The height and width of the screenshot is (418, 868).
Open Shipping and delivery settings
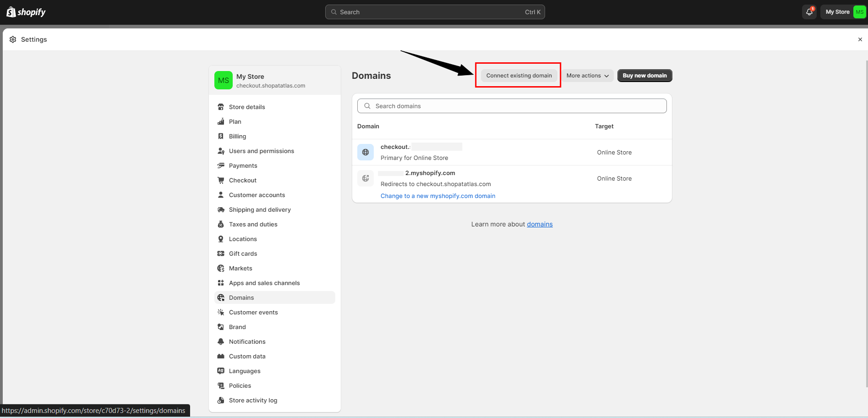[260, 209]
